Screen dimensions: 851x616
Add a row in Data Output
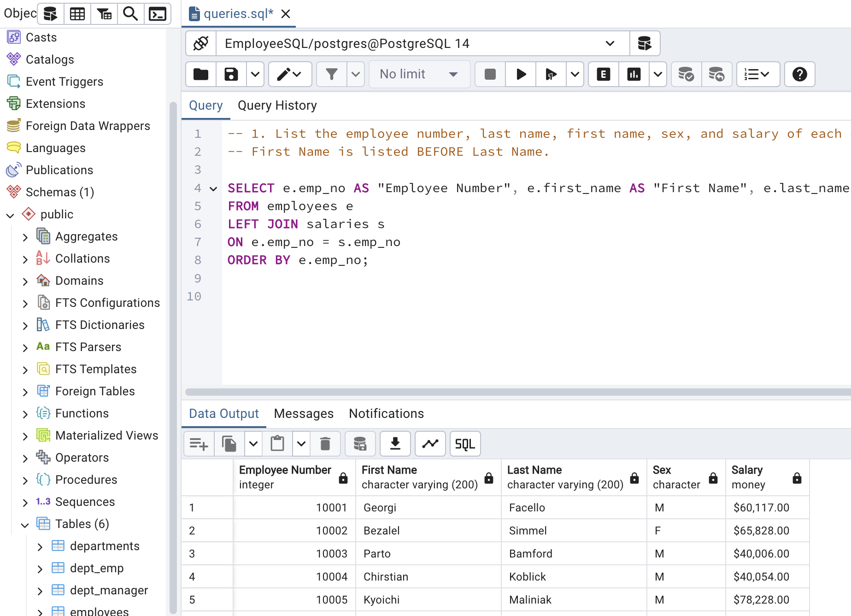click(x=199, y=444)
